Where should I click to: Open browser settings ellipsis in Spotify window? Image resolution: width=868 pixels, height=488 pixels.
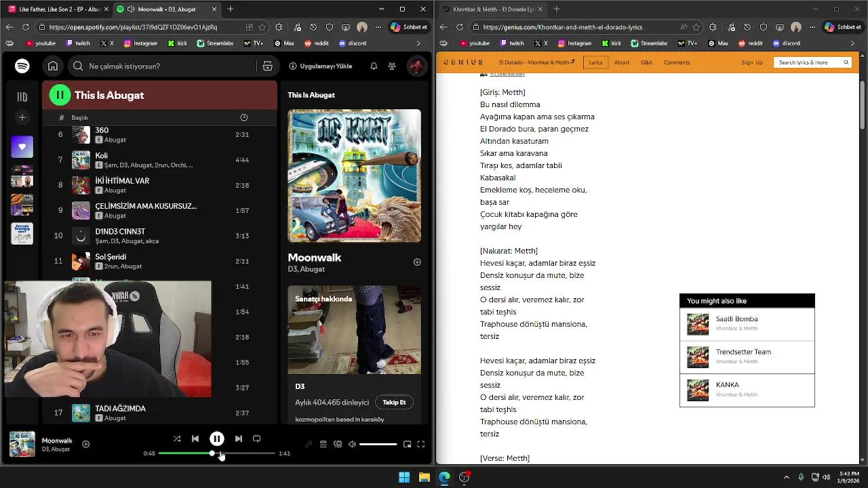378,27
